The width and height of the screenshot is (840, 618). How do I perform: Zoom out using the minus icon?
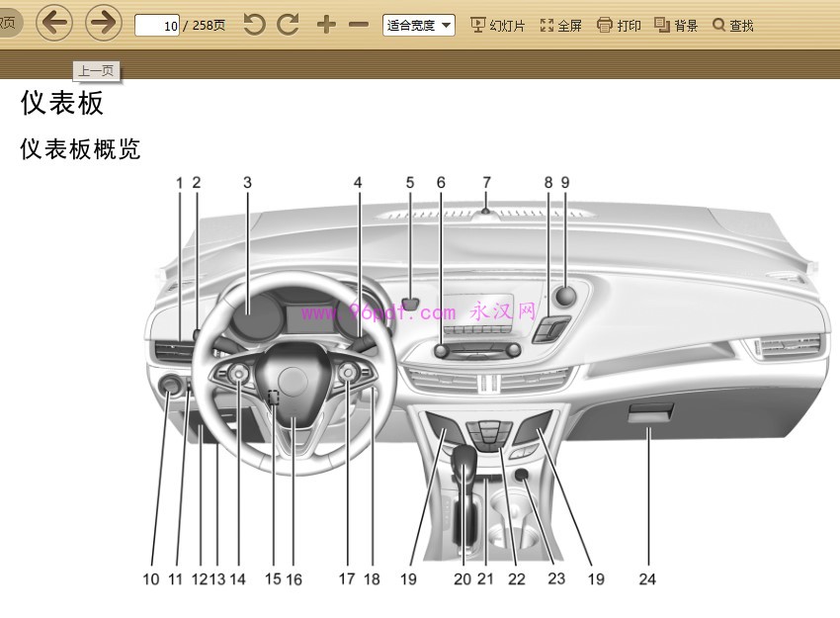tap(359, 25)
